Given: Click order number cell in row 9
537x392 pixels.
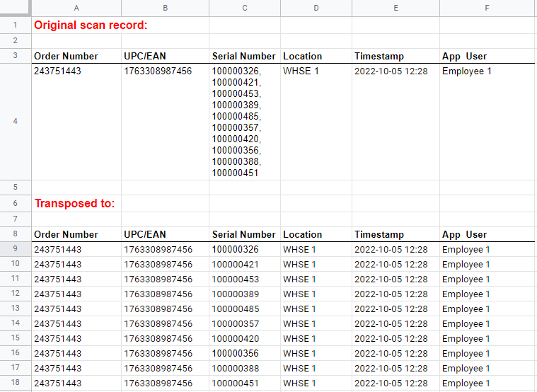Looking at the screenshot, I should [x=76, y=249].
